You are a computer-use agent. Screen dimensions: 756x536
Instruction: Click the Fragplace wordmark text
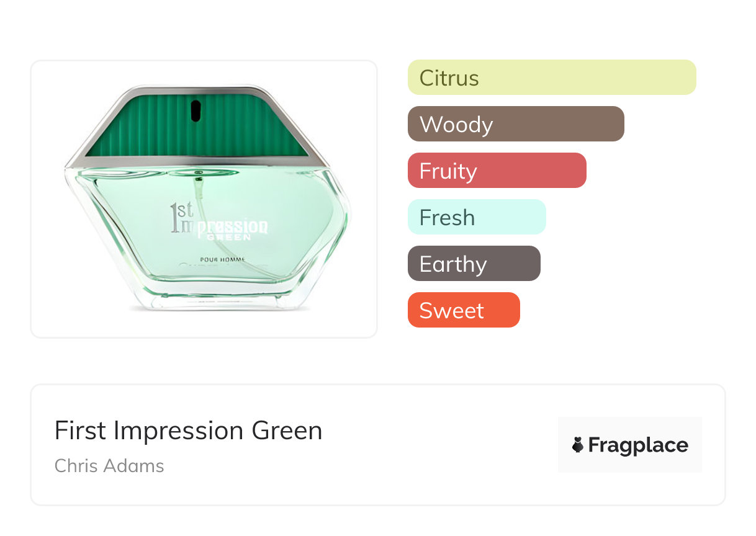pyautogui.click(x=638, y=445)
